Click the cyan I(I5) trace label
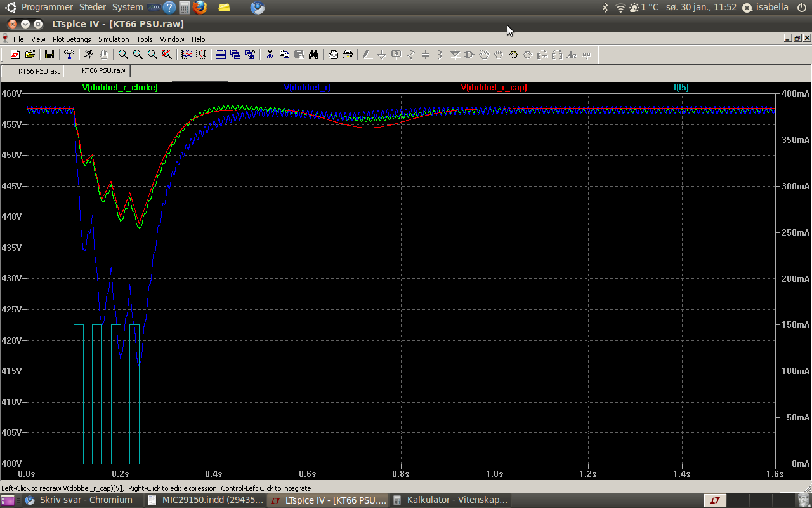Viewport: 812px width, 508px height. click(681, 88)
